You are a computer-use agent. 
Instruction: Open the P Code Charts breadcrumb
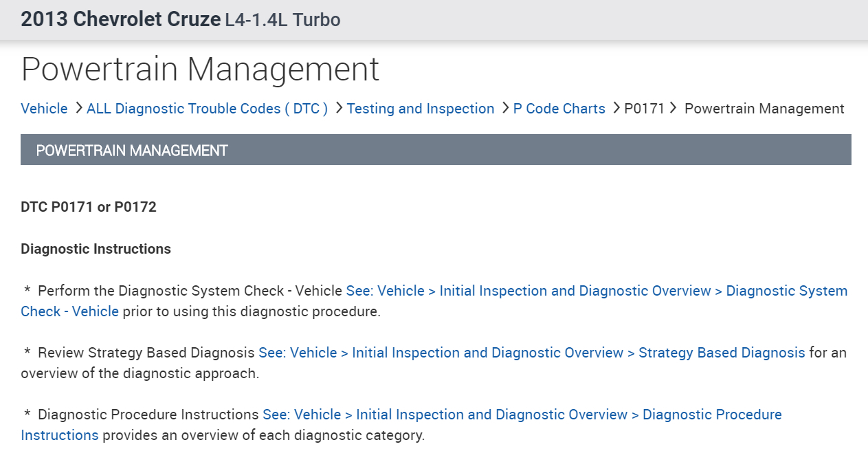click(559, 109)
